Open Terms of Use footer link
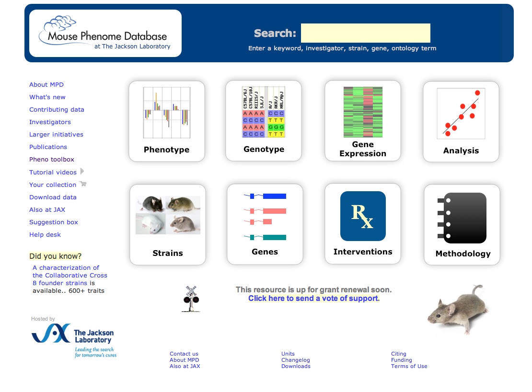Screen dimensions: 532x392 pos(409,366)
